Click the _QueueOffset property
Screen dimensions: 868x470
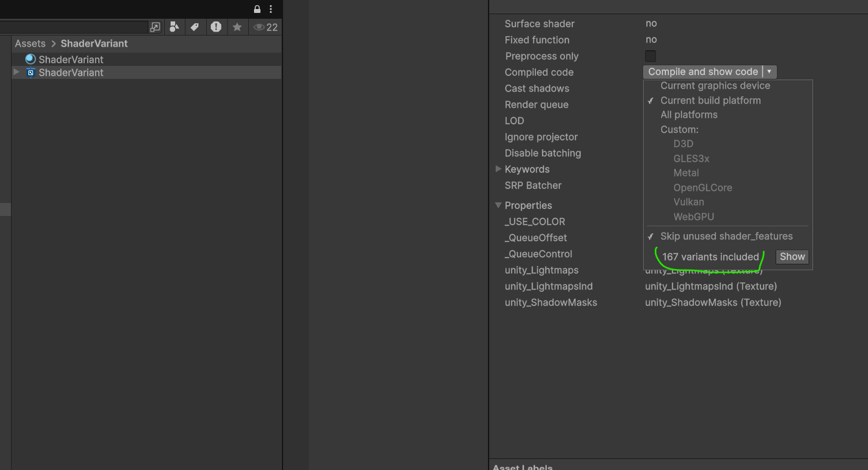[535, 238]
